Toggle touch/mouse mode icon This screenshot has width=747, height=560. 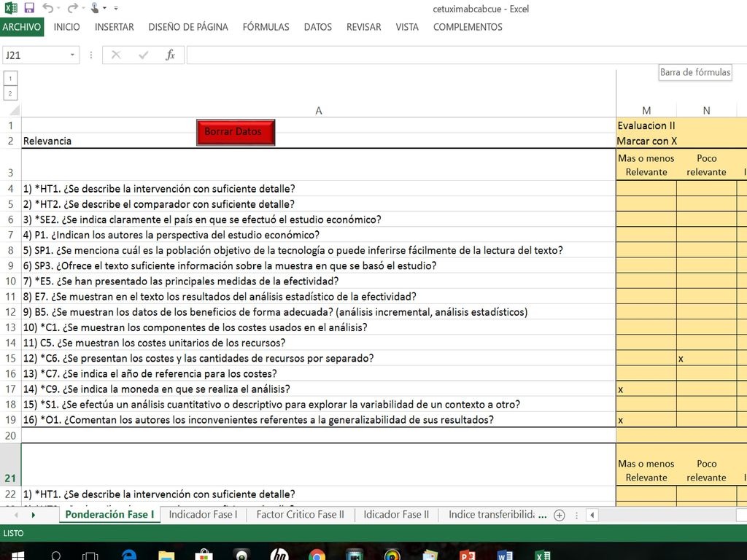pyautogui.click(x=94, y=8)
